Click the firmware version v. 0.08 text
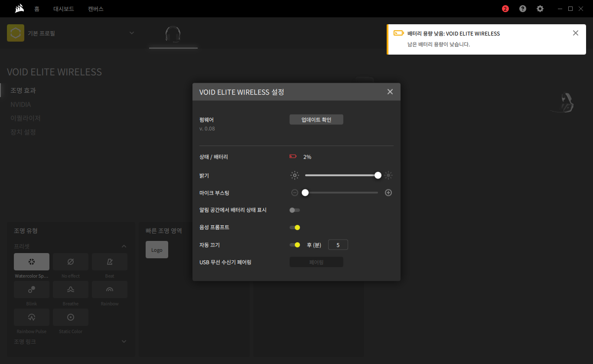Viewport: 593px width, 364px height. [x=207, y=129]
